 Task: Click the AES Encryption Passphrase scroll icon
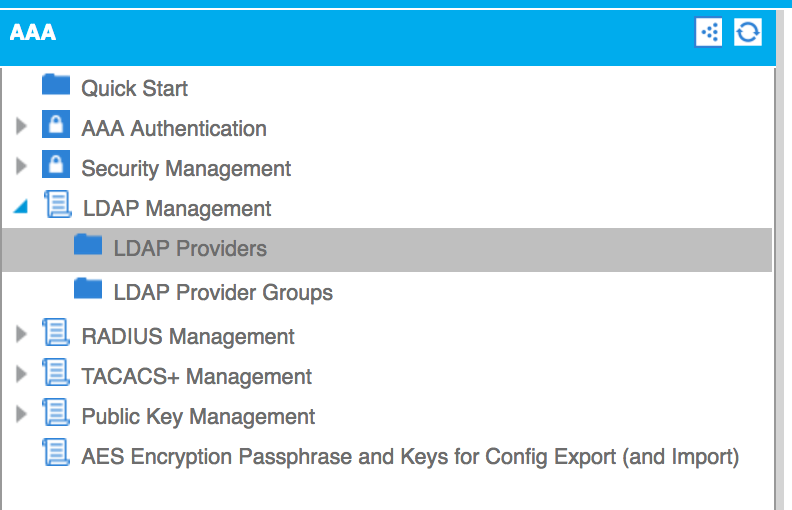point(56,452)
